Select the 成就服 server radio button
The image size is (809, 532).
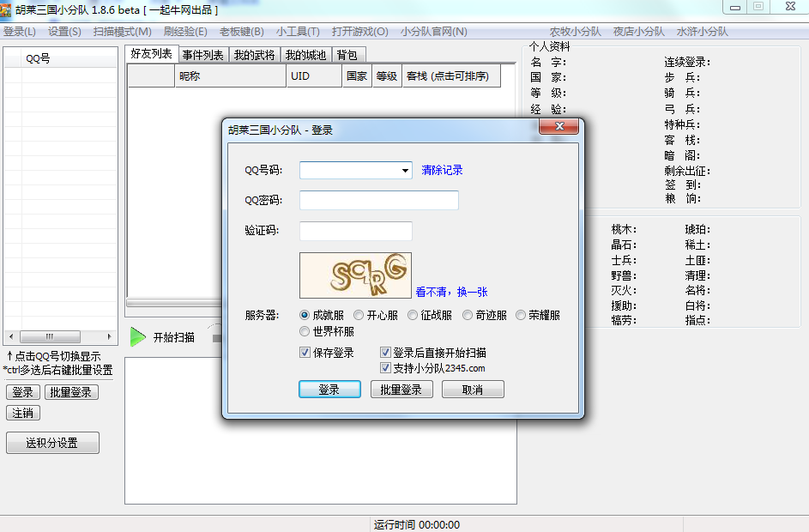pyautogui.click(x=305, y=315)
